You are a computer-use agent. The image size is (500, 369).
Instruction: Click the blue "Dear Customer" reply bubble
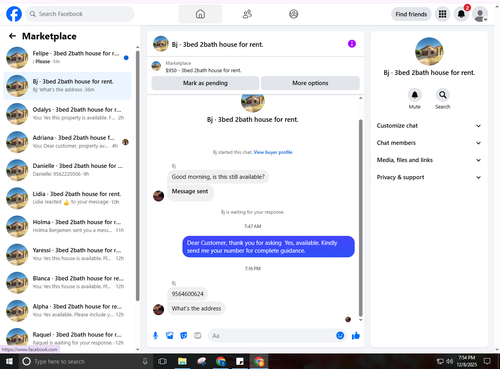click(x=268, y=247)
